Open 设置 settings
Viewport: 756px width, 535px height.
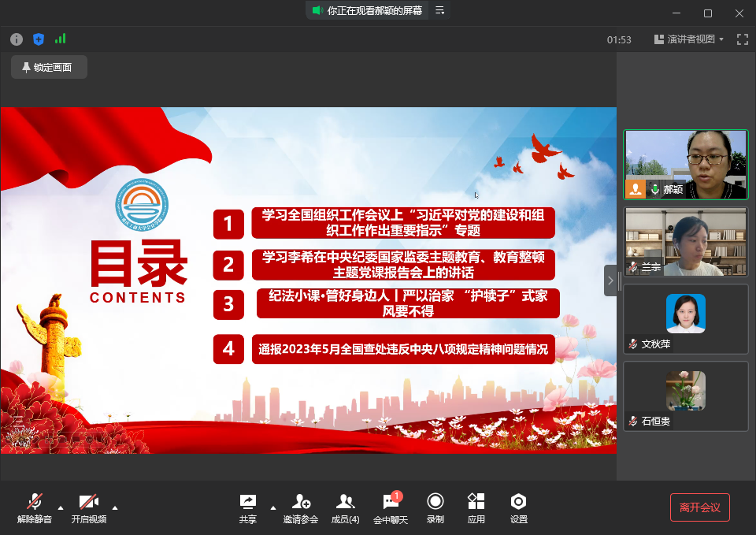point(518,507)
